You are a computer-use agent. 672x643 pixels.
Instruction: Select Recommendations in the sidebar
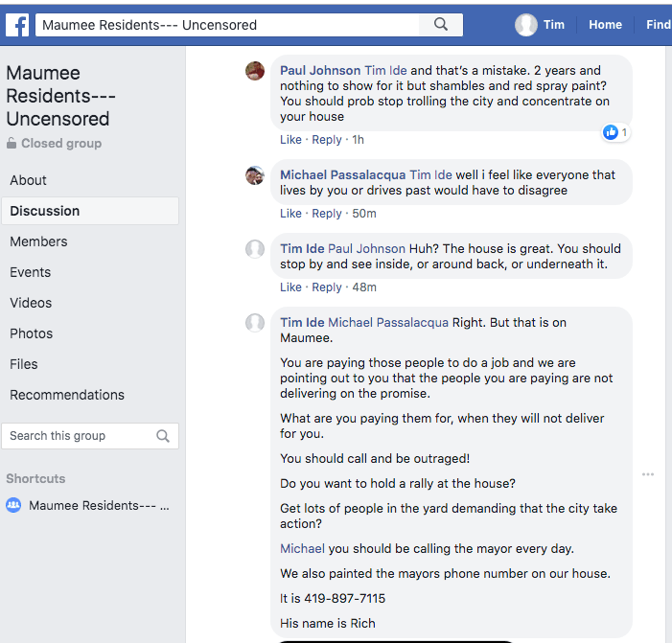click(x=67, y=395)
